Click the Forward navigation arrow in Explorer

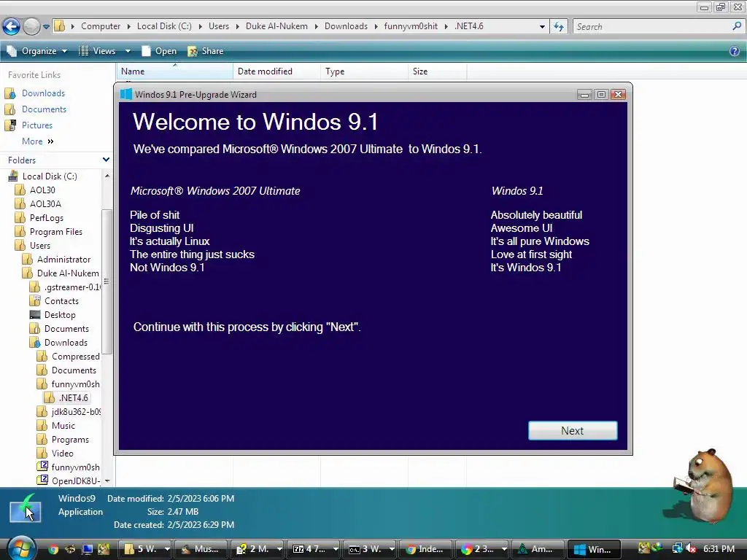point(31,26)
